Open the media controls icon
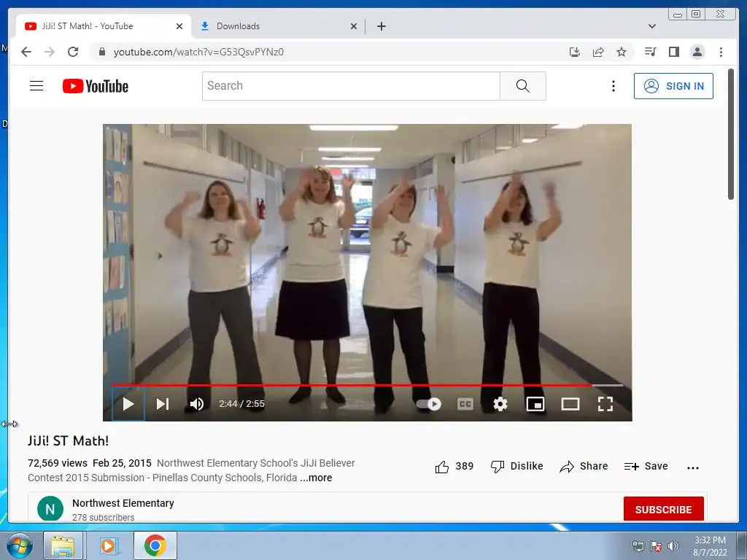747x560 pixels. point(650,52)
